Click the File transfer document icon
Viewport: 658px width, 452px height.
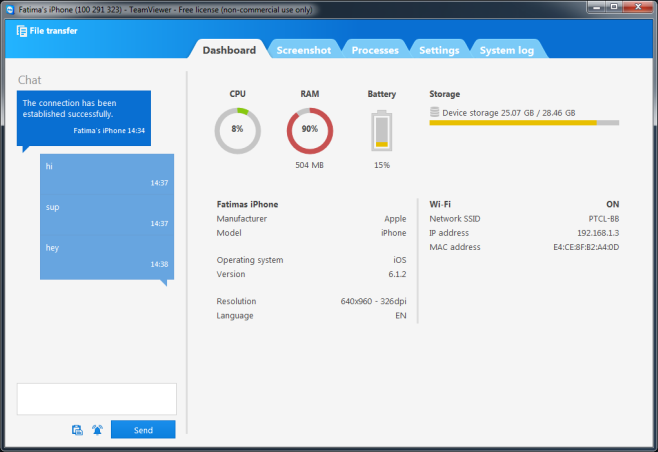pos(21,31)
